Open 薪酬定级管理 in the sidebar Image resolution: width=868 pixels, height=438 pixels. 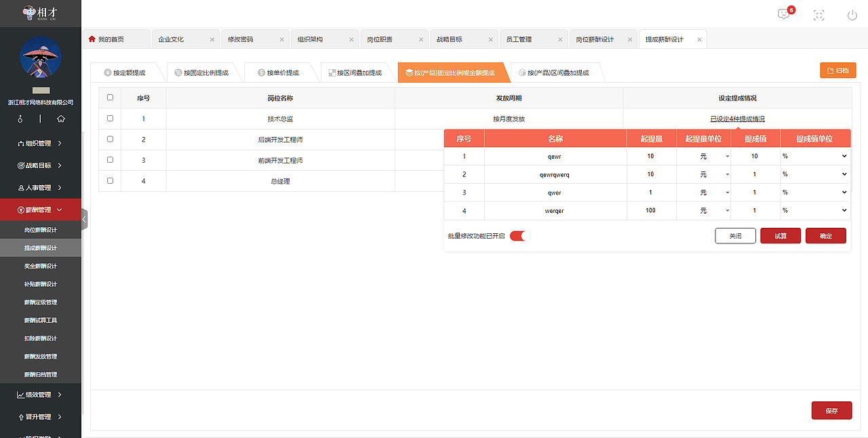pyautogui.click(x=41, y=302)
